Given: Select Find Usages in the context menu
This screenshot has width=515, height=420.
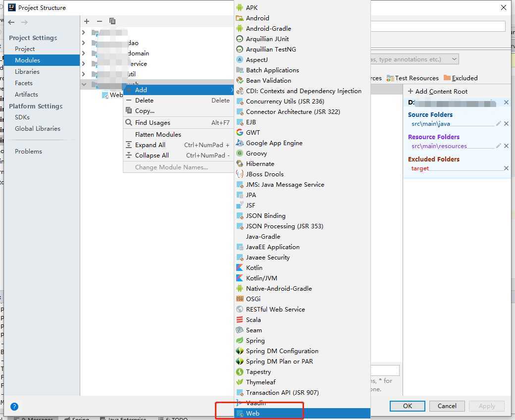Looking at the screenshot, I should pos(178,123).
